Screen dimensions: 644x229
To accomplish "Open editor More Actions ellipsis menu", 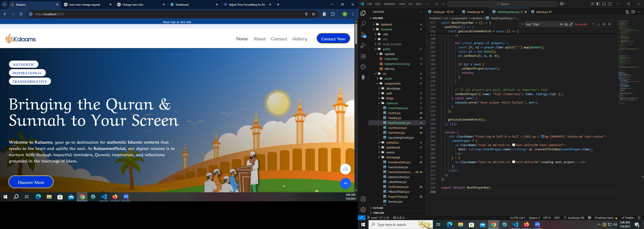I will pyautogui.click(x=639, y=12).
